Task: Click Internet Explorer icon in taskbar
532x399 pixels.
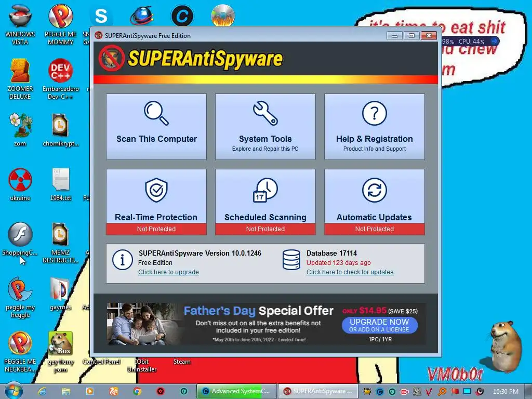Action: coord(42,391)
